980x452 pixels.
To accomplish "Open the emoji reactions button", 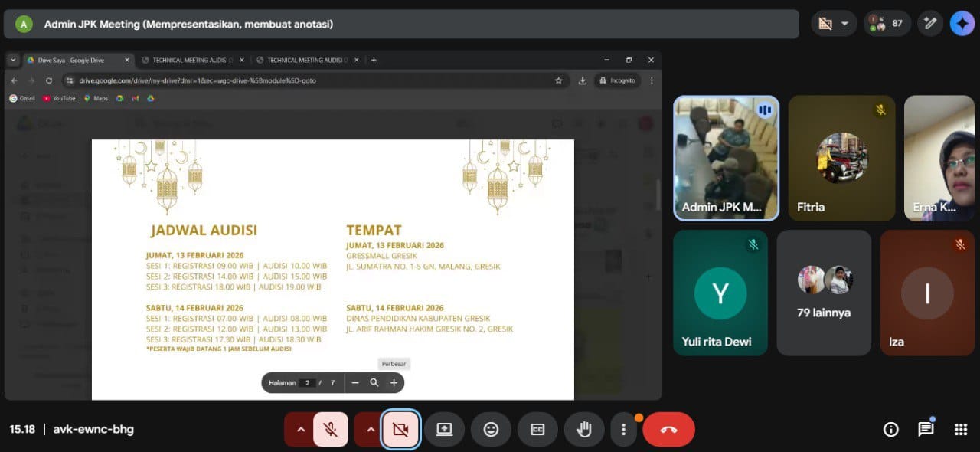I will coord(491,429).
